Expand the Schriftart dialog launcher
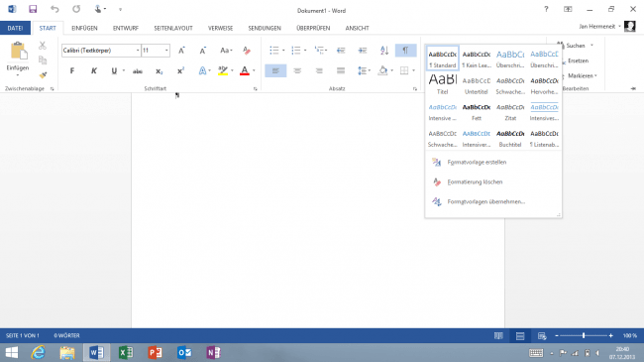Screen dimensions: 644x362 click(x=255, y=89)
